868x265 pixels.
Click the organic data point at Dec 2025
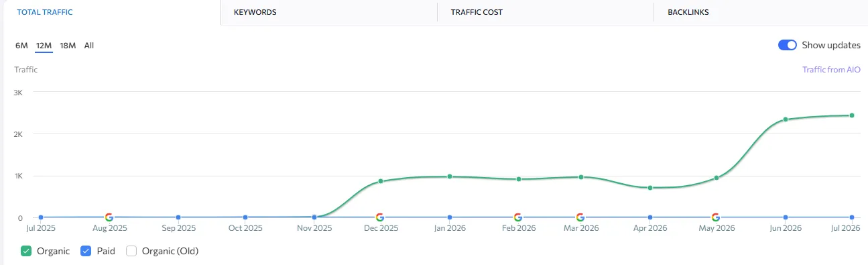380,181
